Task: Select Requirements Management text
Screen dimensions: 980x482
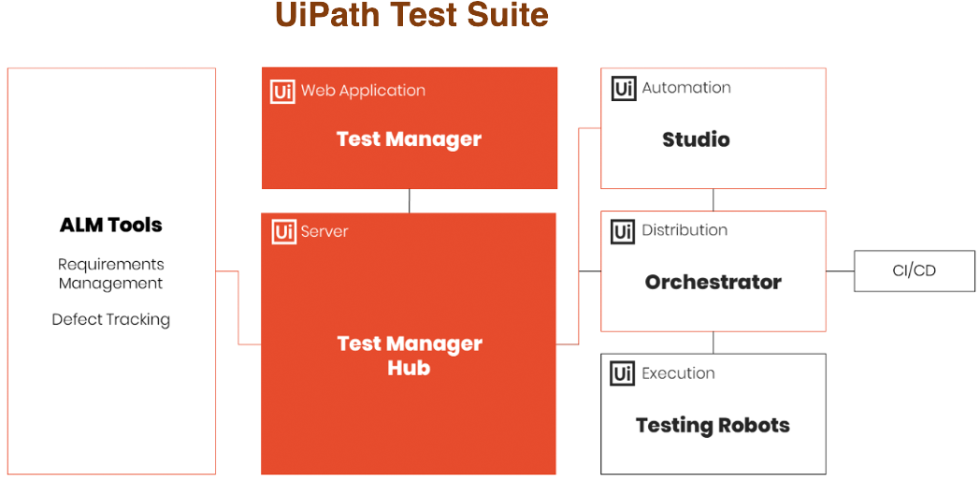Action: pos(110,274)
